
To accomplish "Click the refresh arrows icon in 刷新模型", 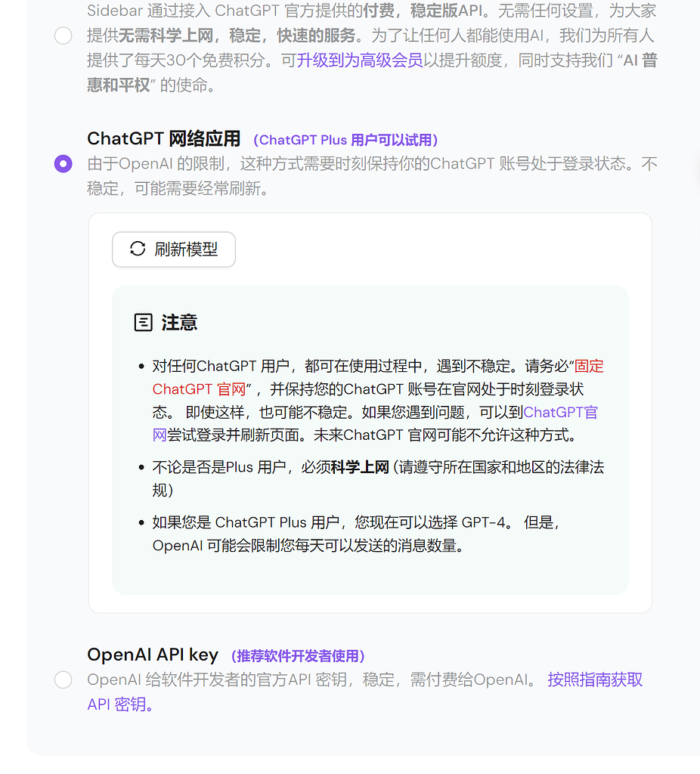I will tap(138, 249).
